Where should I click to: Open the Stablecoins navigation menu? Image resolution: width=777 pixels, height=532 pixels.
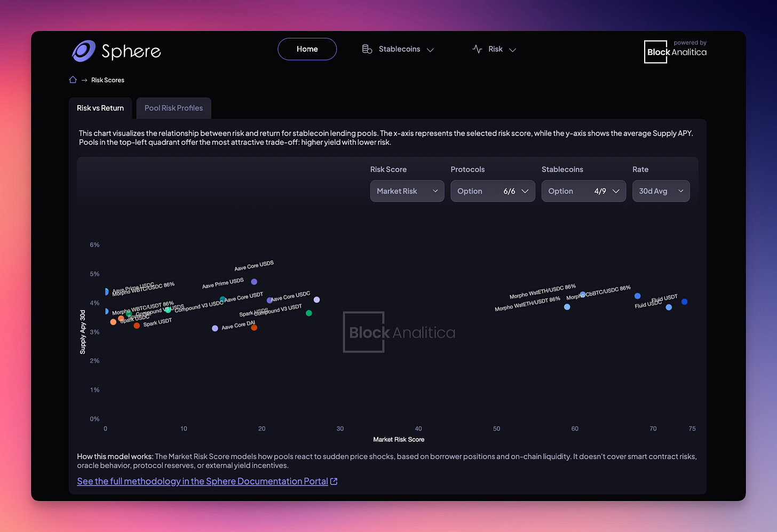398,49
